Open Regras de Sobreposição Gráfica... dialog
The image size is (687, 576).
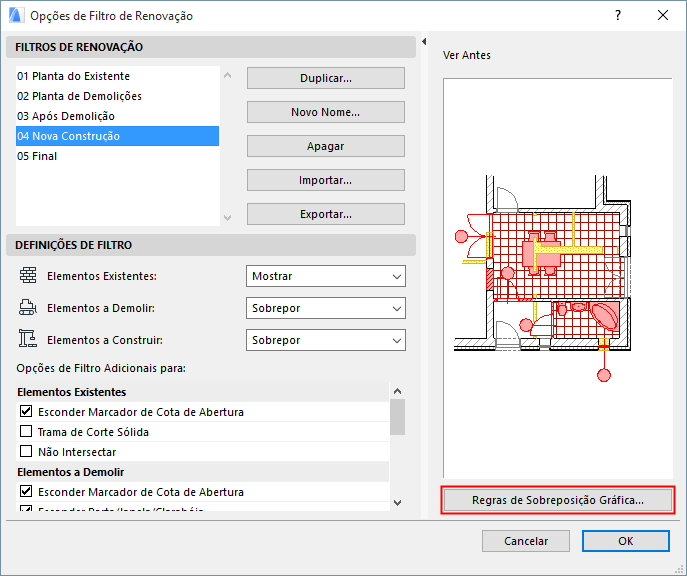click(x=557, y=500)
